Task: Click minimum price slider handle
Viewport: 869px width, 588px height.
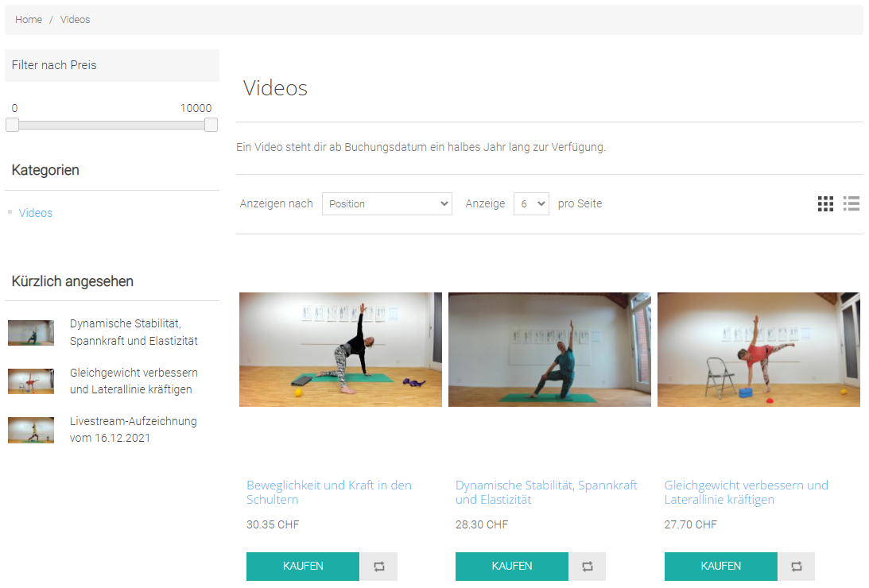Action: pos(12,125)
